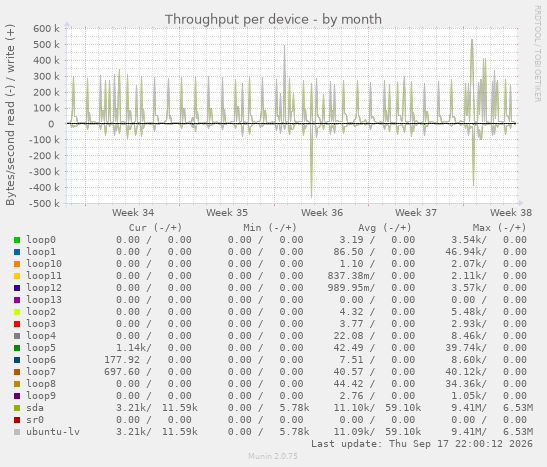Select the sr0 legend label
Screen dimensions: 547x467
coord(35,420)
